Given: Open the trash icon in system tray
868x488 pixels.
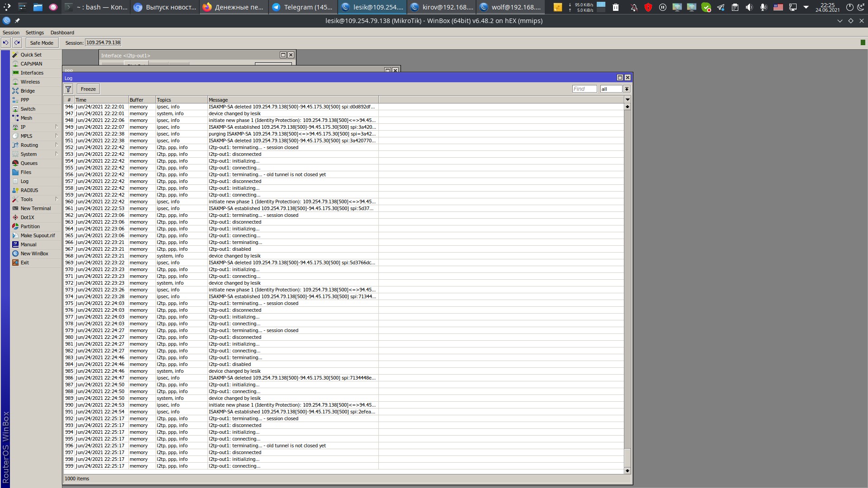Looking at the screenshot, I should [616, 7].
